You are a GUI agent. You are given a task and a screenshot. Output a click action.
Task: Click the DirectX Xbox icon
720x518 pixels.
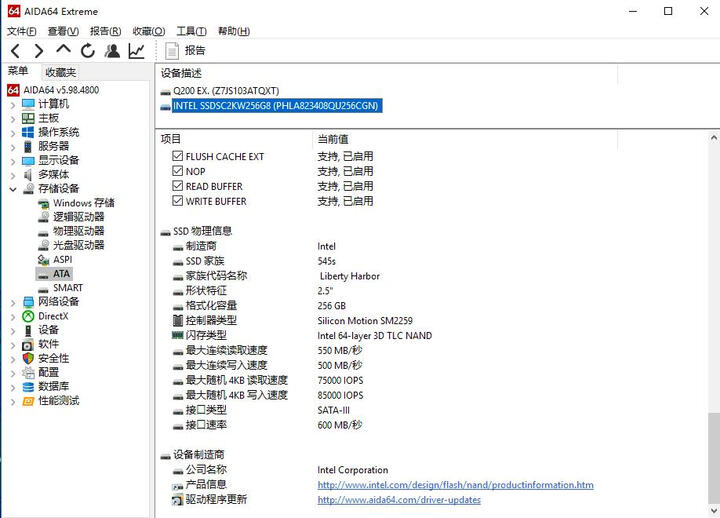coord(28,316)
